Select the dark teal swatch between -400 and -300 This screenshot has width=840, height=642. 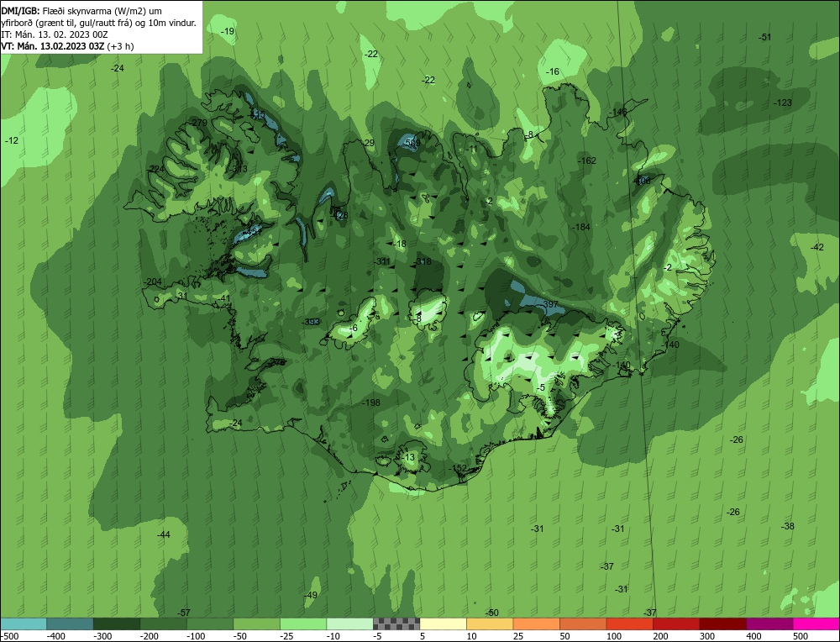pyautogui.click(x=70, y=624)
